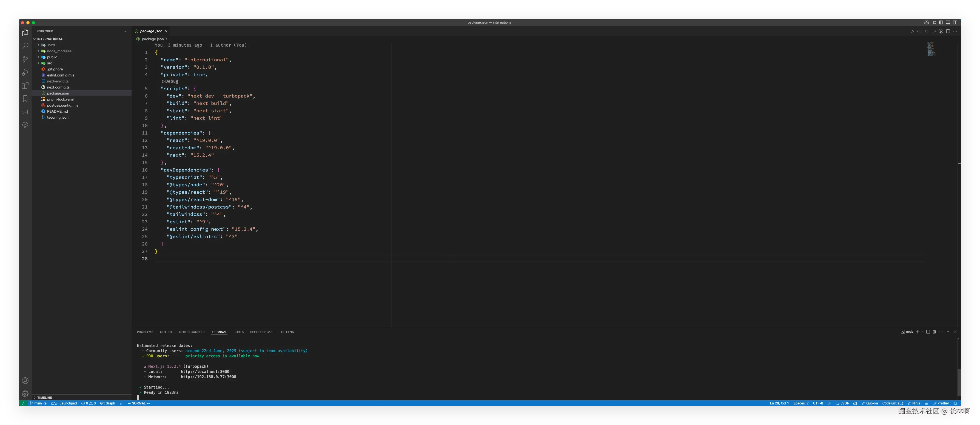
Task: Toggle the bottom panel visibility
Action: [x=948, y=22]
